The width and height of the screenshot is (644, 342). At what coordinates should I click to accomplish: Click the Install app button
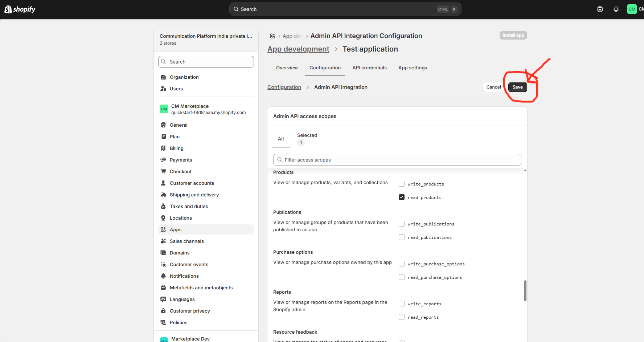[513, 35]
